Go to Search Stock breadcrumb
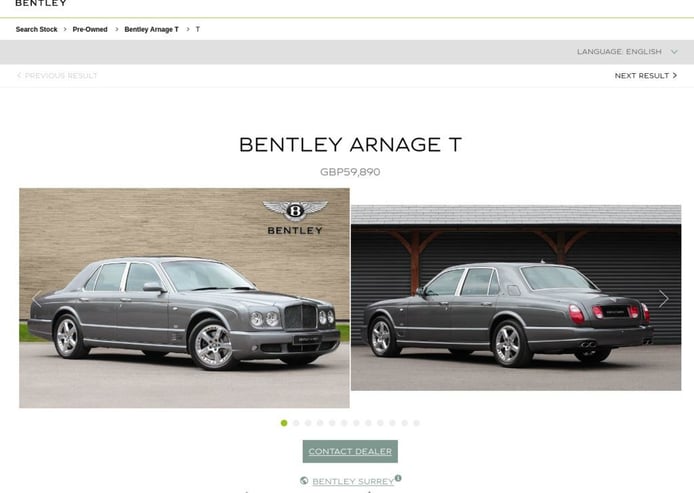The image size is (694, 493). tap(37, 29)
